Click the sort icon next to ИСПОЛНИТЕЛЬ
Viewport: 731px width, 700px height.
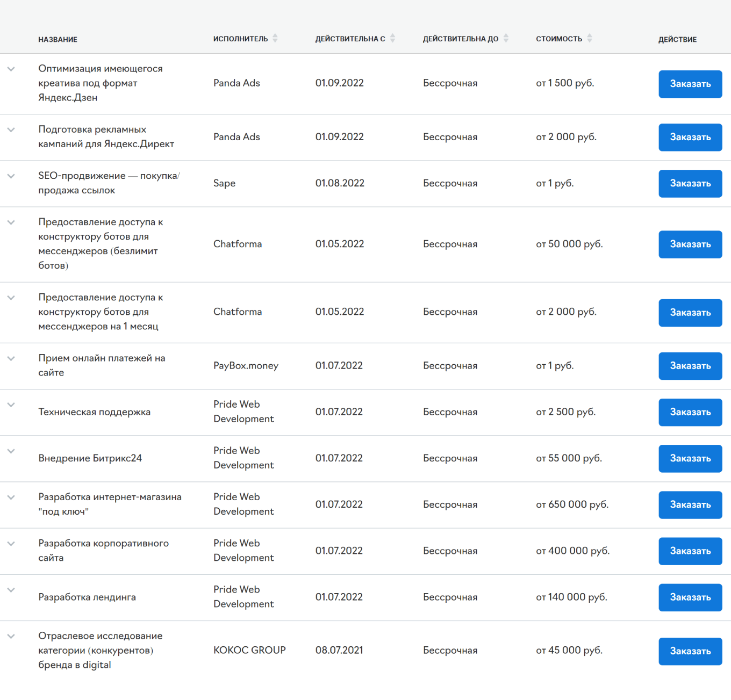point(276,38)
